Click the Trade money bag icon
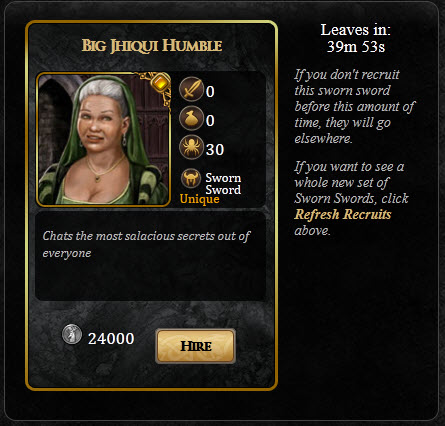This screenshot has width=445, height=426. 191,118
